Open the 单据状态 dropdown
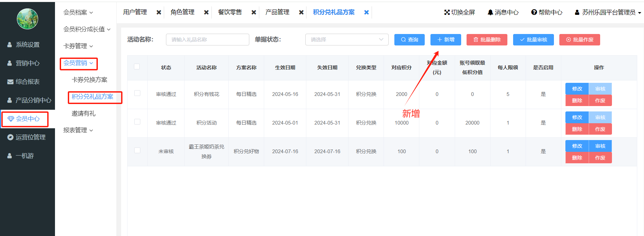644x236 pixels. 346,40
